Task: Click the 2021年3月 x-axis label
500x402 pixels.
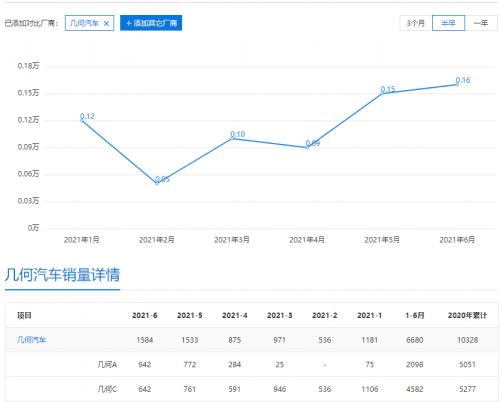Action: tap(232, 240)
